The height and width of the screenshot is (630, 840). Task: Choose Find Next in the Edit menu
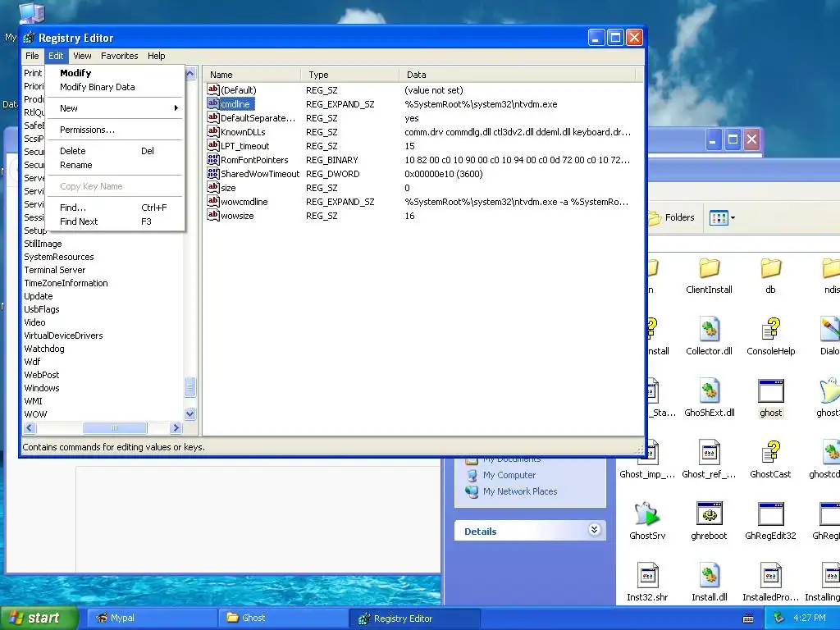click(116, 221)
